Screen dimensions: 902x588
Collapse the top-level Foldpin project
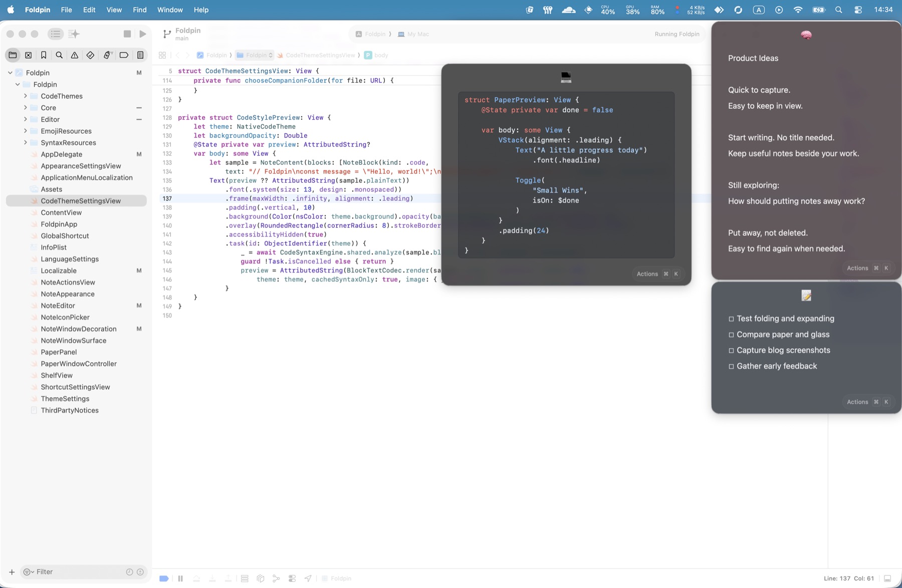[x=10, y=73]
